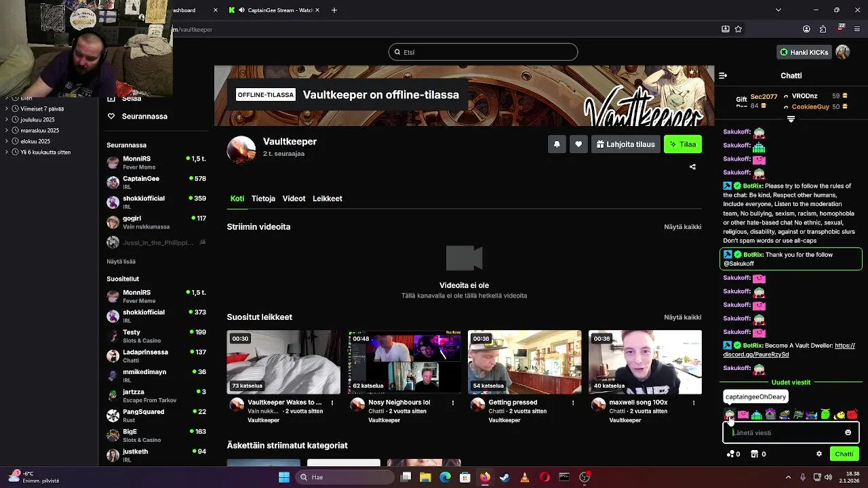The image size is (868, 488).
Task: Click the heart follow icon next to Lahjoita tilaus
Action: pyautogui.click(x=578, y=144)
